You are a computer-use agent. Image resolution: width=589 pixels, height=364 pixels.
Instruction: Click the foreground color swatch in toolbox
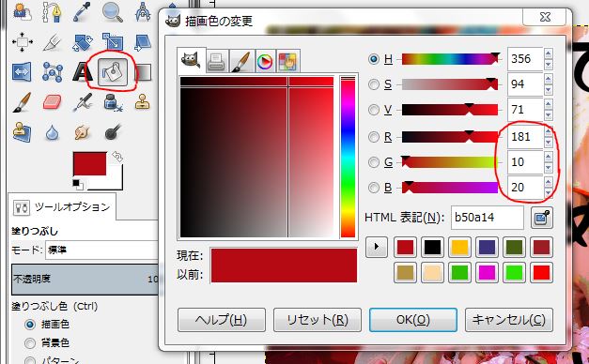coord(90,163)
